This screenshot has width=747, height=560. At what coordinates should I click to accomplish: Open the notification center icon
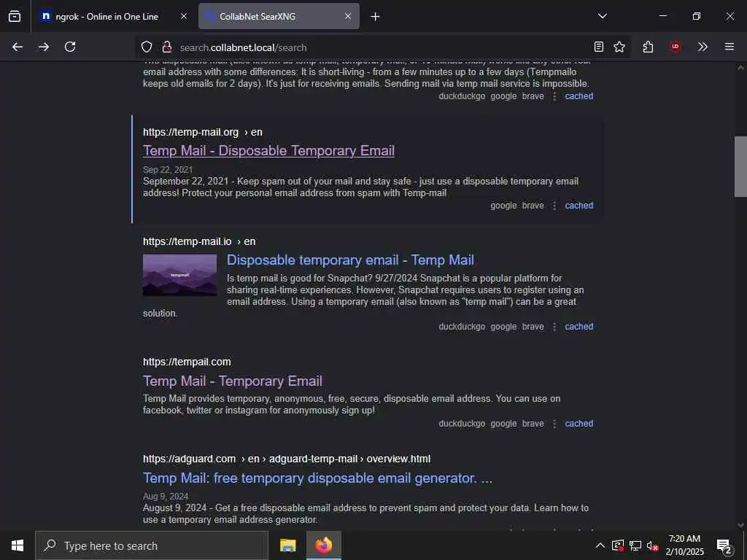[724, 545]
